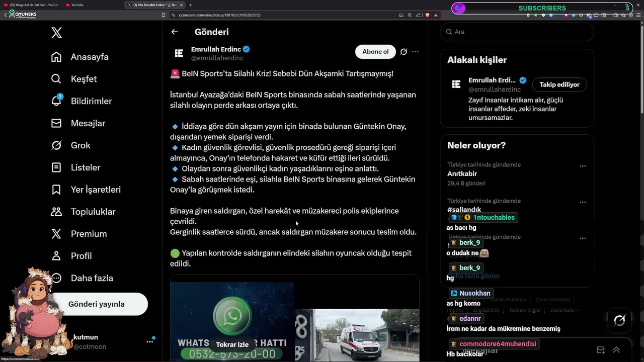Click the Daha fazla footer link
644x362 pixels.
pyautogui.click(x=565, y=310)
